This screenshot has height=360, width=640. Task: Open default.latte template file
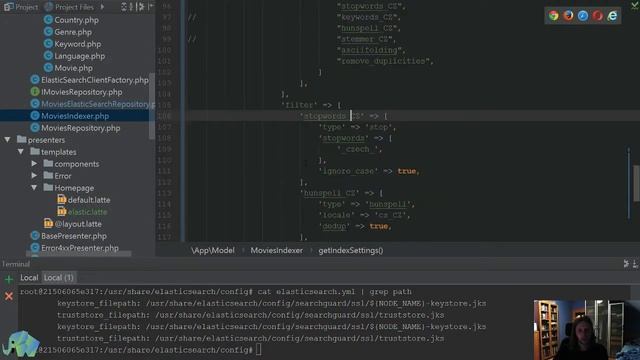click(x=89, y=200)
